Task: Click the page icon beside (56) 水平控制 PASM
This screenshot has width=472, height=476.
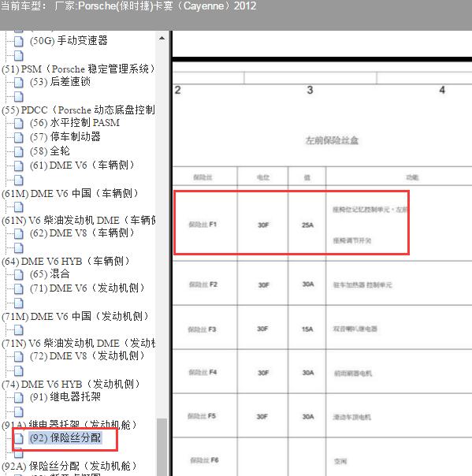Action: 18,123
